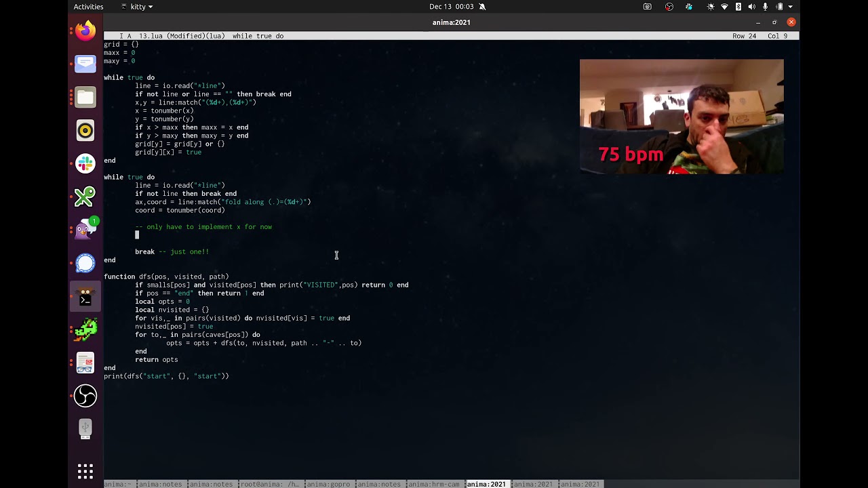Viewport: 868px width, 488px height.
Task: Click the Bluetooth status icon
Action: point(738,7)
